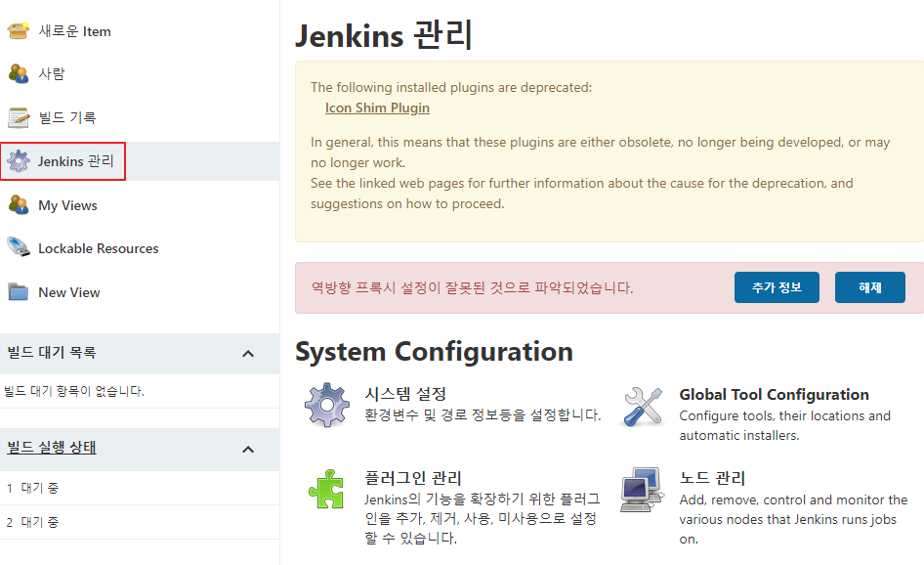Open 노드 관리 title link

[x=712, y=478]
